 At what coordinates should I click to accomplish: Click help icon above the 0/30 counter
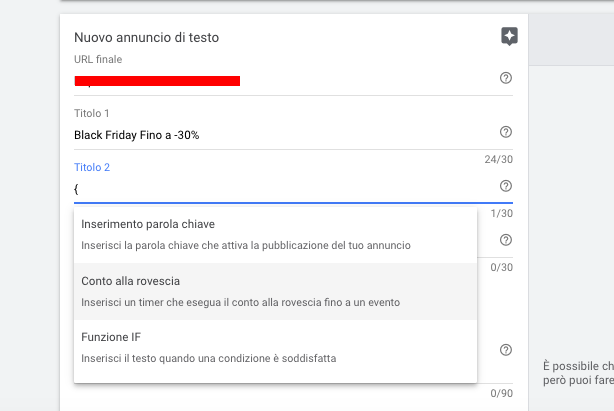(506, 240)
